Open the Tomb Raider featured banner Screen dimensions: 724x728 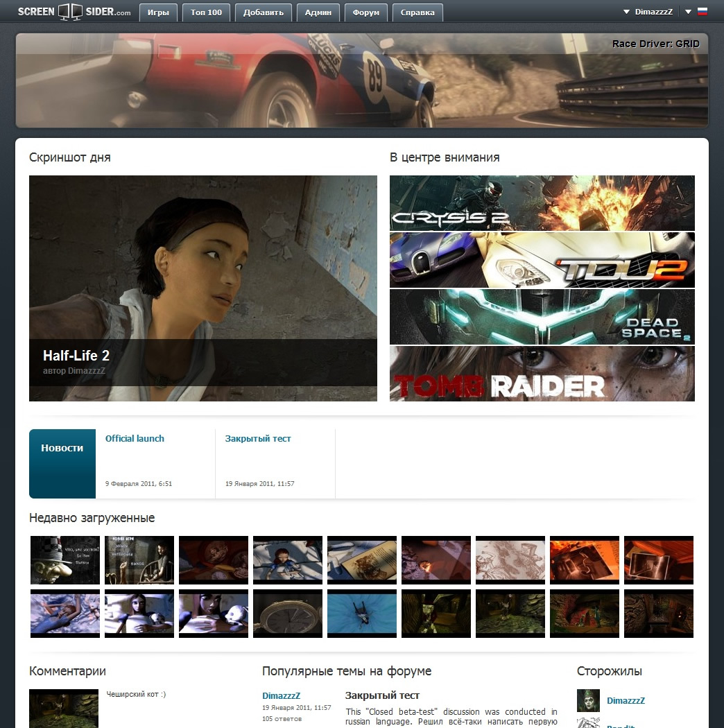click(x=542, y=373)
